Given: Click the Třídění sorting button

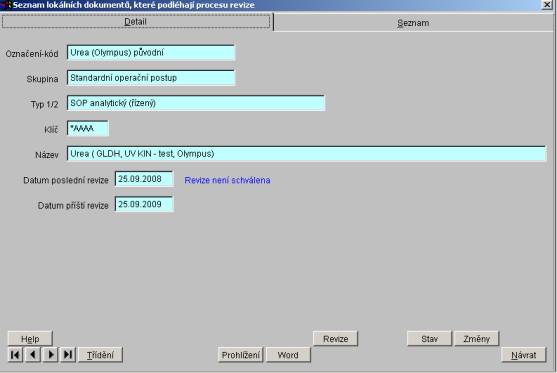Looking at the screenshot, I should click(100, 355).
